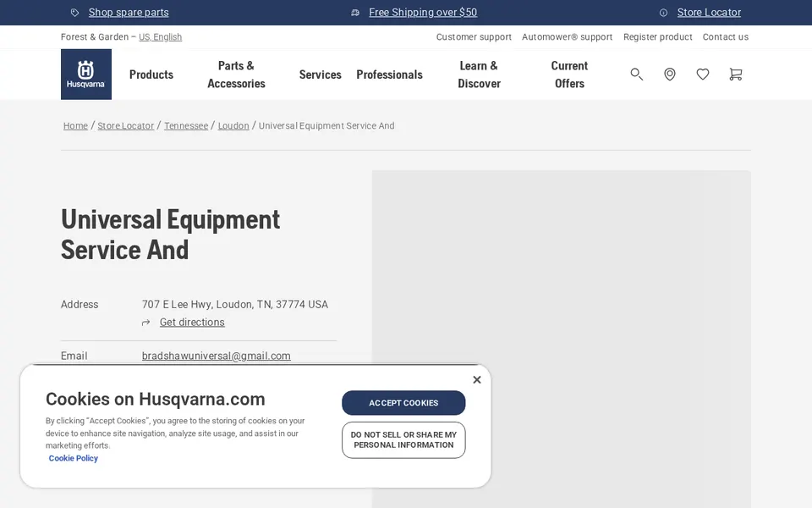
Task: Click Register product link
Action: click(x=658, y=36)
